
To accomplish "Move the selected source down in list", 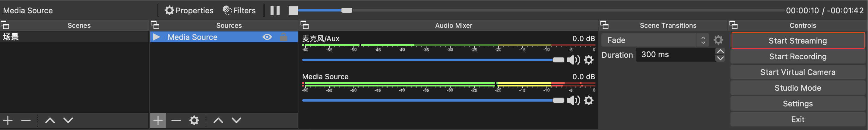I will point(236,120).
